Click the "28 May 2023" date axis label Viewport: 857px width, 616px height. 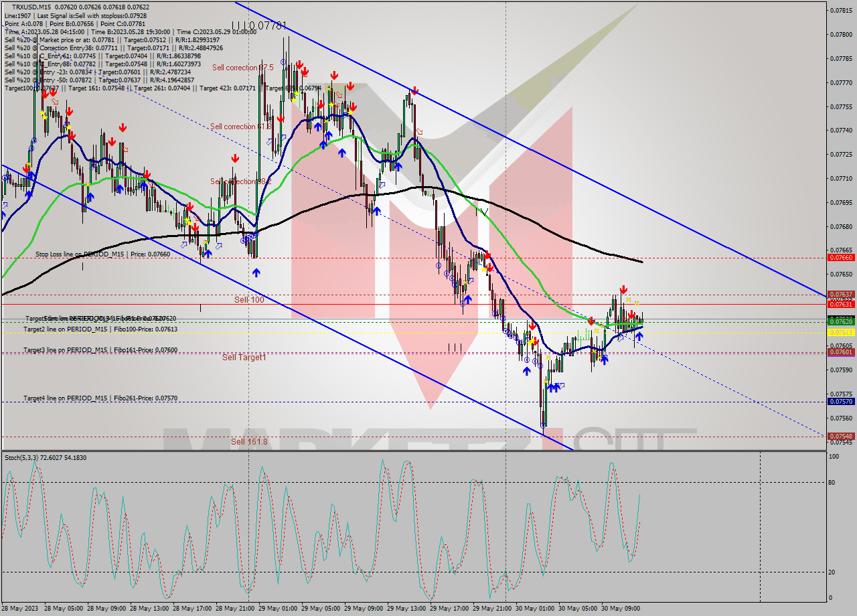coord(20,609)
